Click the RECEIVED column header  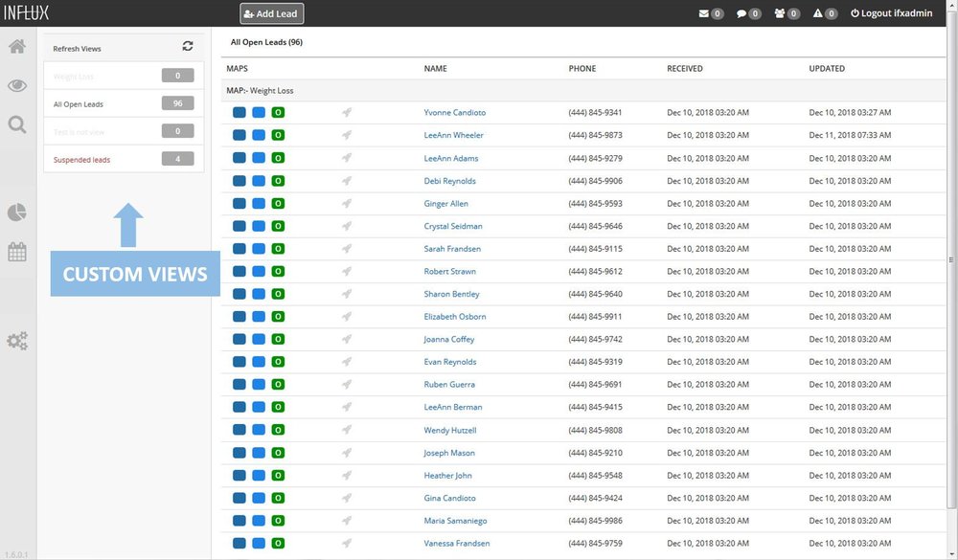(x=685, y=68)
